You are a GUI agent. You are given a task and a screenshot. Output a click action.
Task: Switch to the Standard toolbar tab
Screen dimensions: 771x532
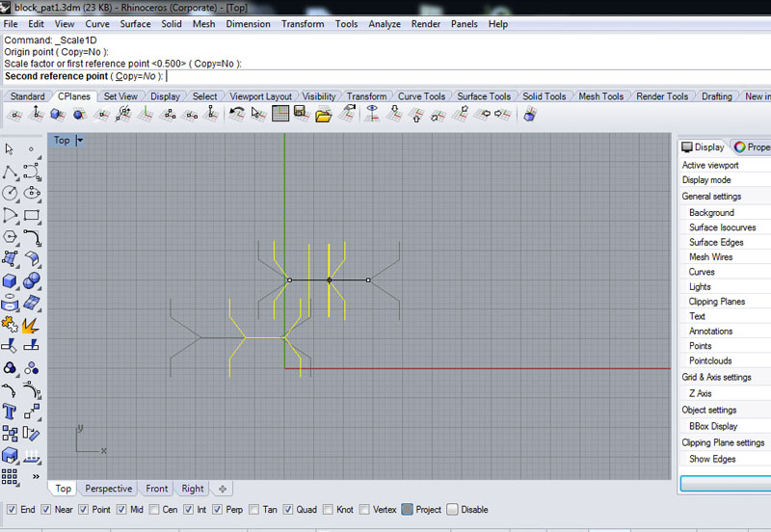(x=28, y=96)
